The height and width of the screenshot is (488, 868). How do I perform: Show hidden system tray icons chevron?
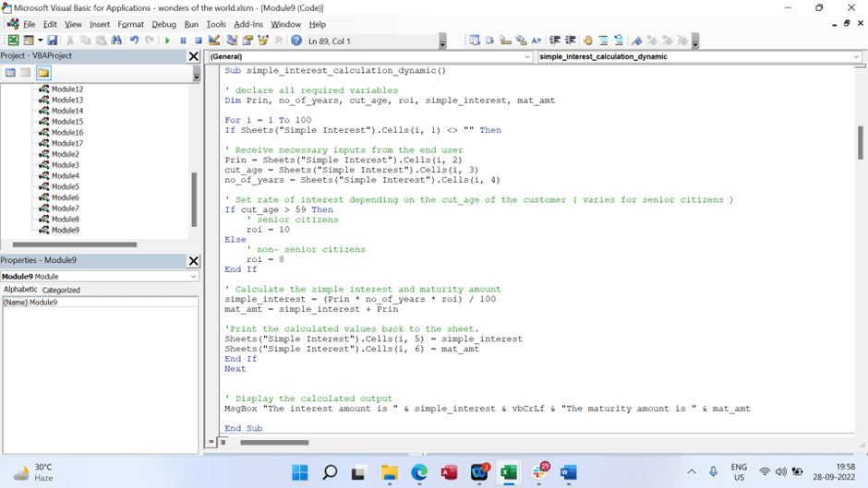692,472
